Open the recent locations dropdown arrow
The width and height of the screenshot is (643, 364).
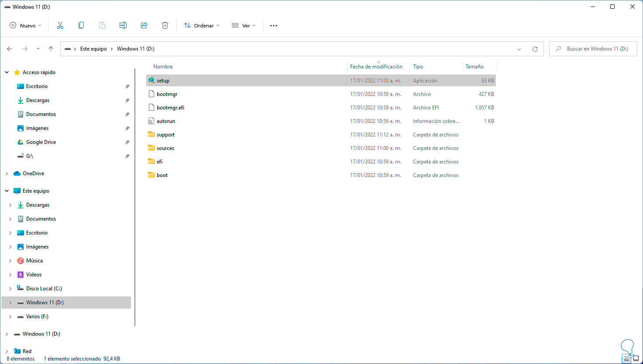pyautogui.click(x=38, y=49)
